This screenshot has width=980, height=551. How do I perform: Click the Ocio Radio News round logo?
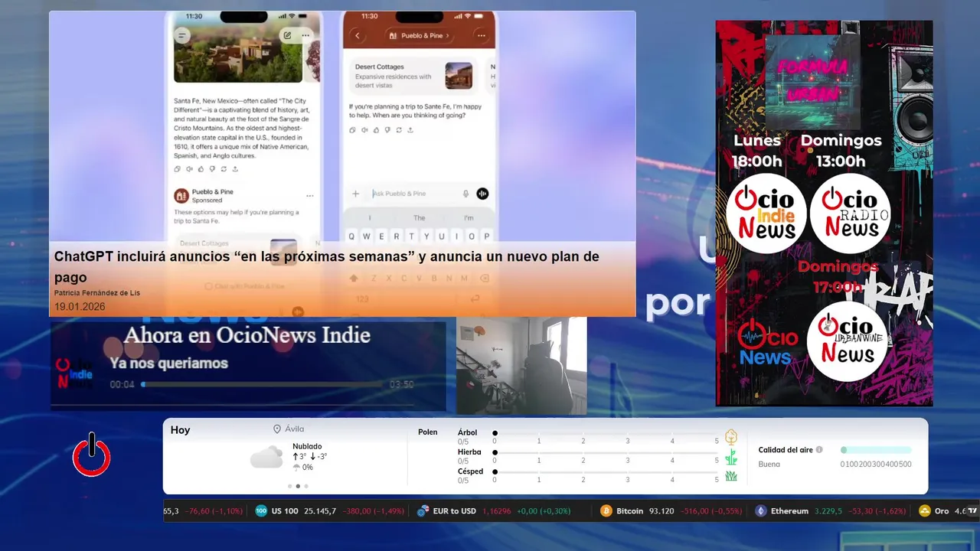851,214
